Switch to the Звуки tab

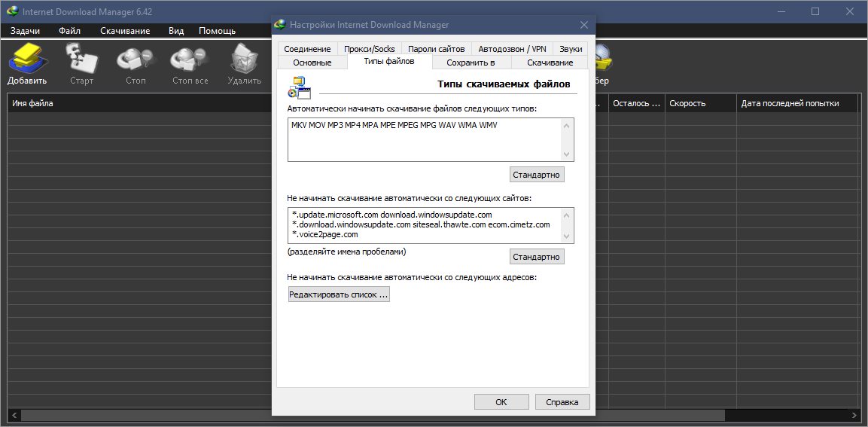[571, 49]
